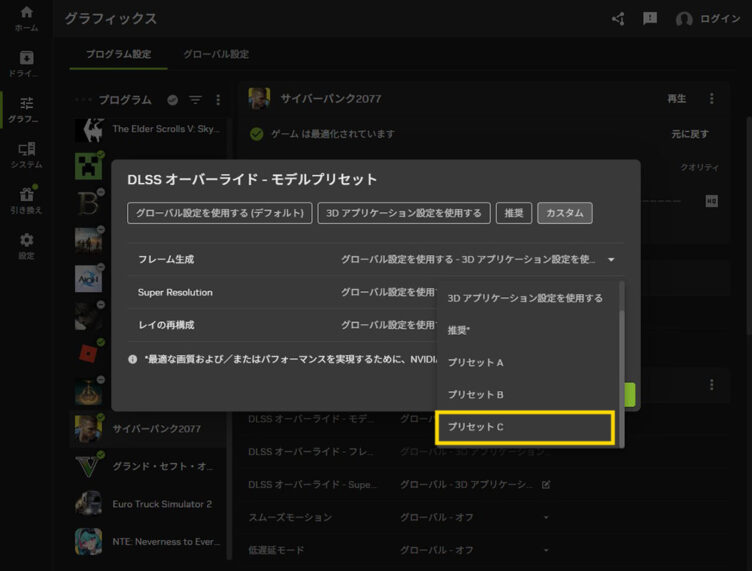Screen dimensions: 752x571
Task: Choose 3D アプリケーション設定を使用する button
Action: [x=404, y=213]
